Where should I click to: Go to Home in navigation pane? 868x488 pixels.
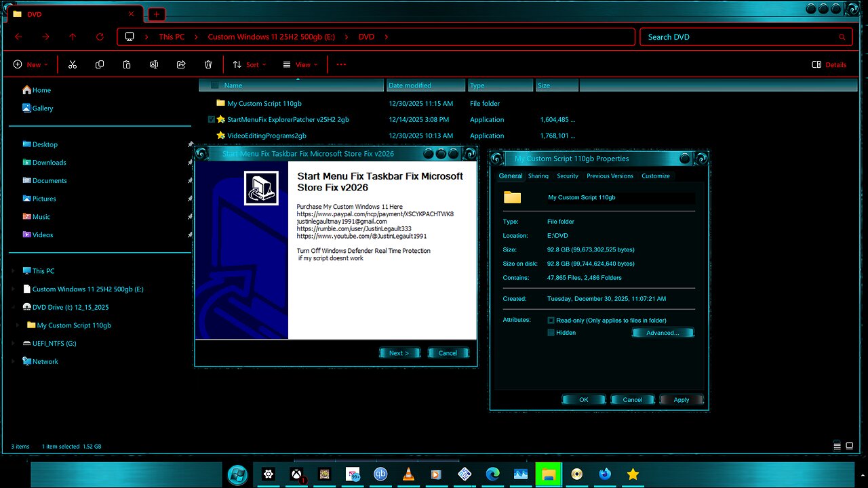[37, 90]
